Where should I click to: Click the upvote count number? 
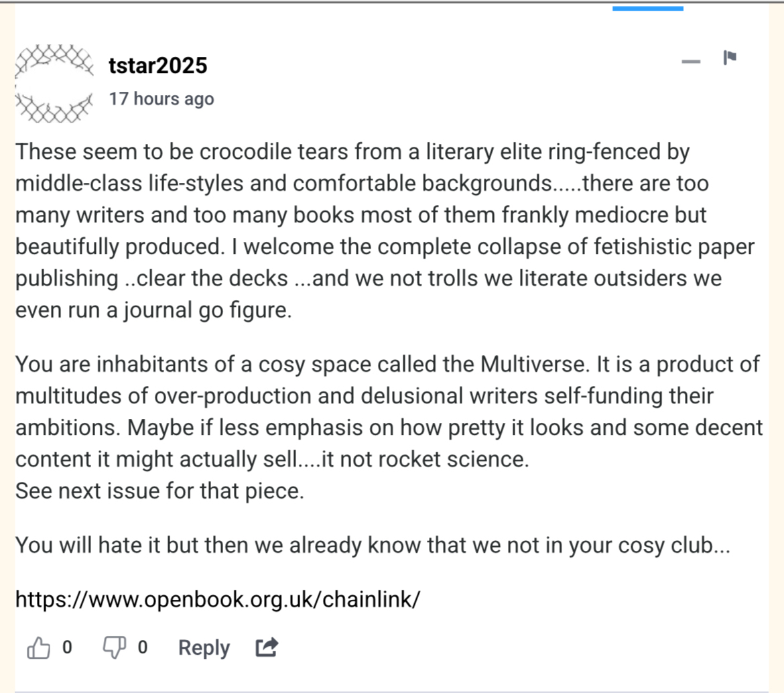(x=67, y=648)
